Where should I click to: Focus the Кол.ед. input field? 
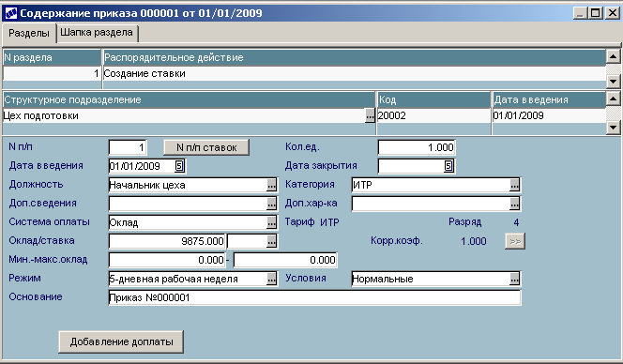(417, 147)
